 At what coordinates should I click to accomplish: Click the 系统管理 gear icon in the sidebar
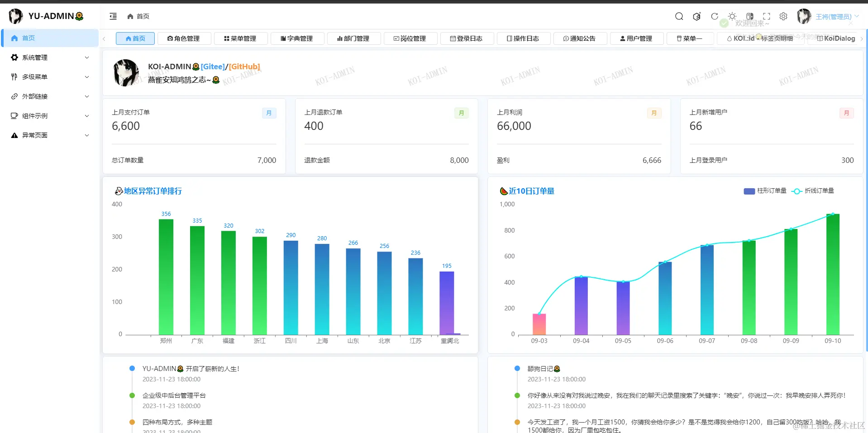(x=14, y=57)
